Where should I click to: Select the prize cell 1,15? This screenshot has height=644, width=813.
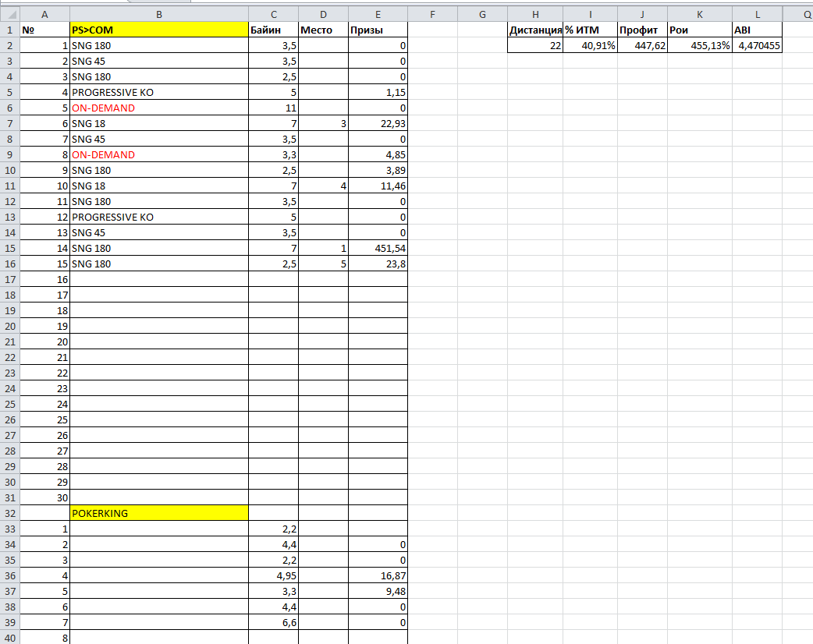(x=378, y=92)
